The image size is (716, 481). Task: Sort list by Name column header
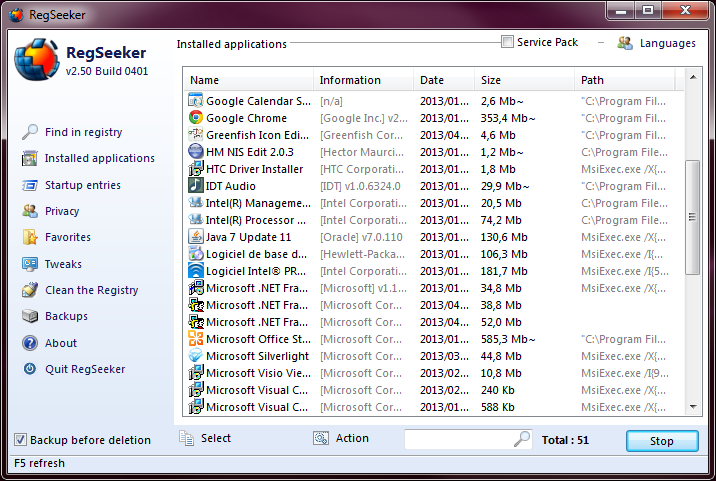[x=249, y=80]
